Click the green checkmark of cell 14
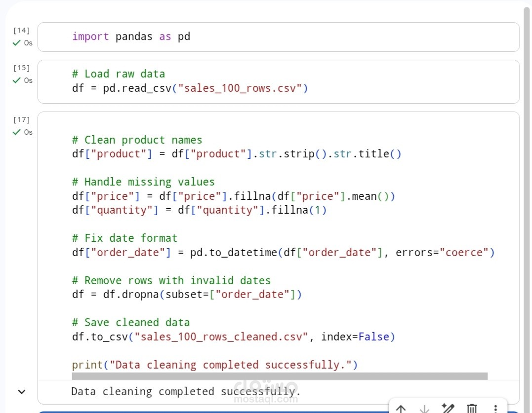Viewport: 532px width, 413px height. click(17, 43)
